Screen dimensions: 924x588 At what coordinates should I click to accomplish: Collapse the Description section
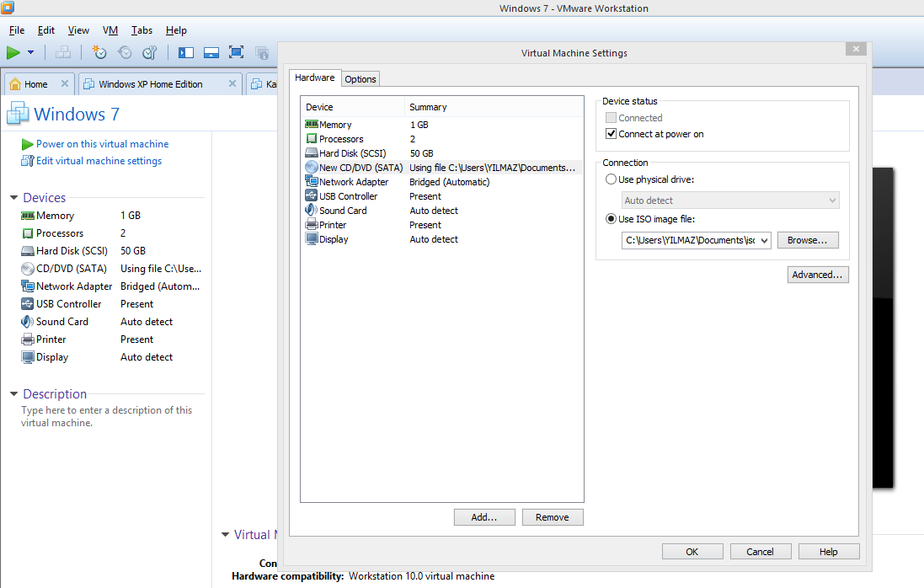pyautogui.click(x=13, y=394)
